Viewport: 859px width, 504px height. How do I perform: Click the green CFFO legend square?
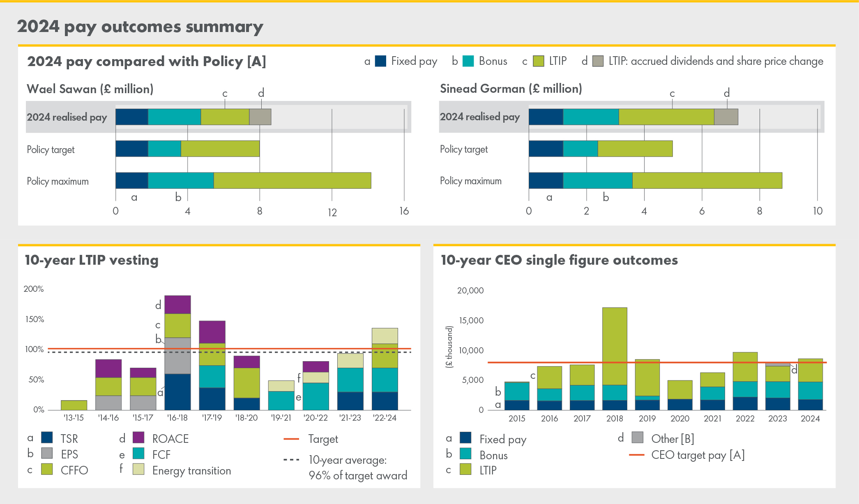point(47,469)
